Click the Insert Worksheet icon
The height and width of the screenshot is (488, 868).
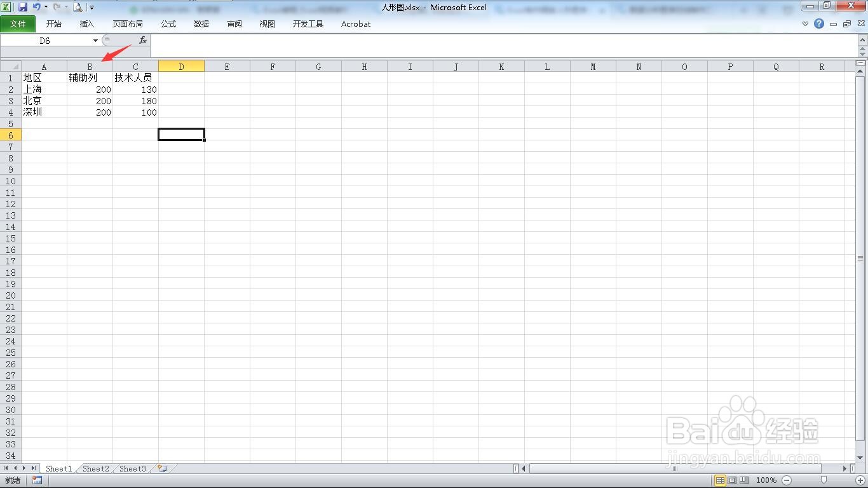163,468
